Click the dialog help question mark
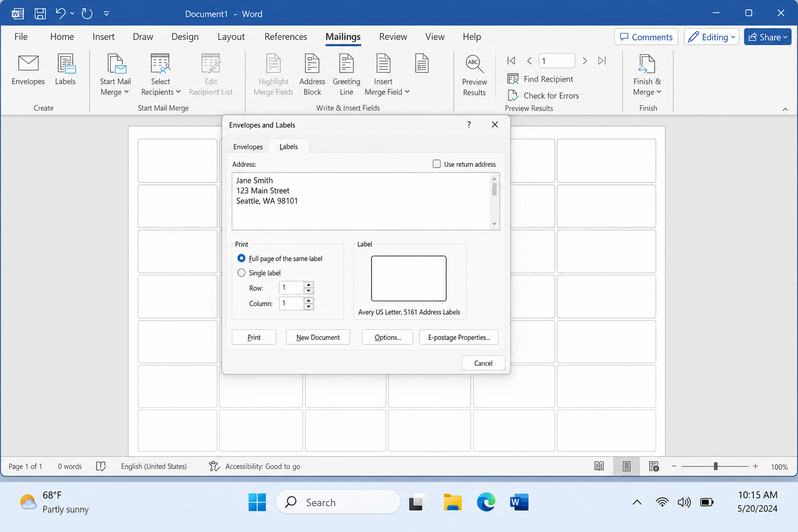 coord(469,125)
